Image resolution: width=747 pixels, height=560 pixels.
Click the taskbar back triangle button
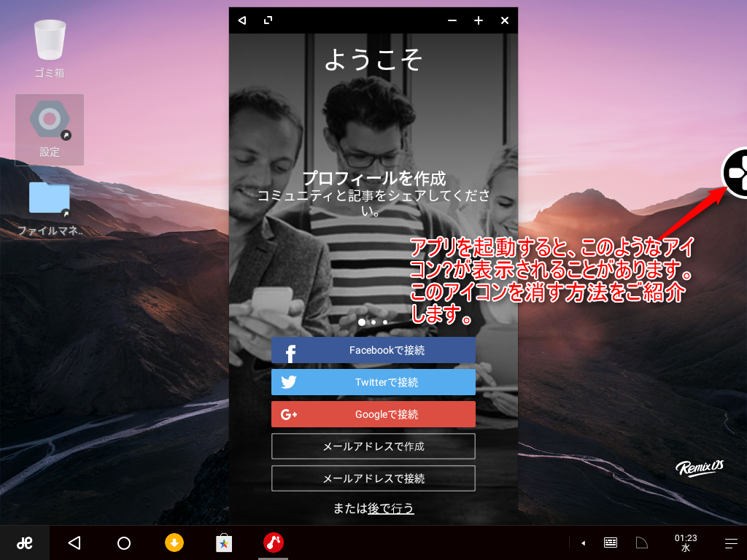[x=74, y=542]
